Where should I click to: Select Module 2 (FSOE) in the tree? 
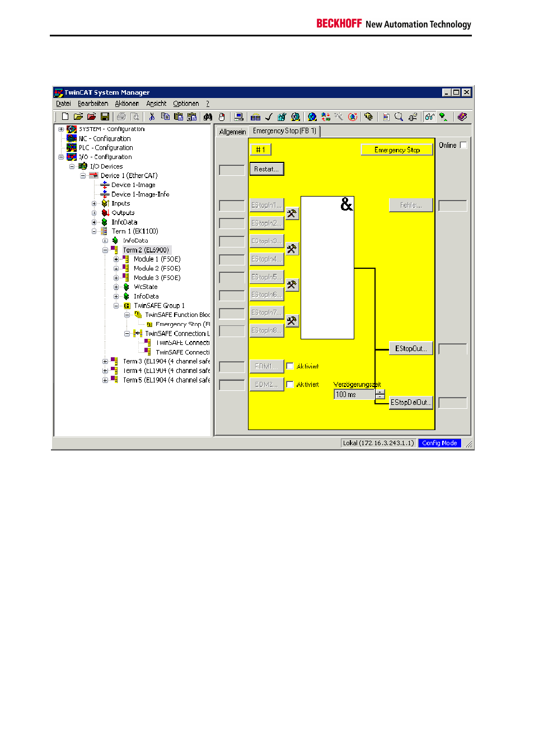157,269
